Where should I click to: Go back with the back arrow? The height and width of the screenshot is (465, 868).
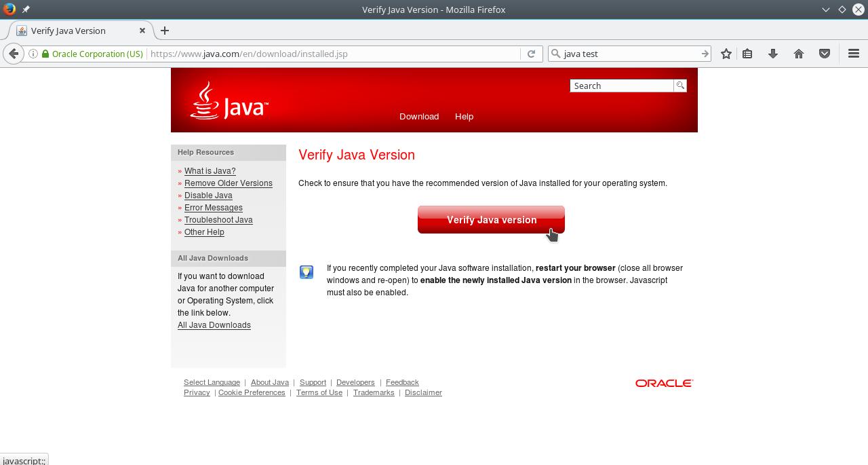[14, 54]
